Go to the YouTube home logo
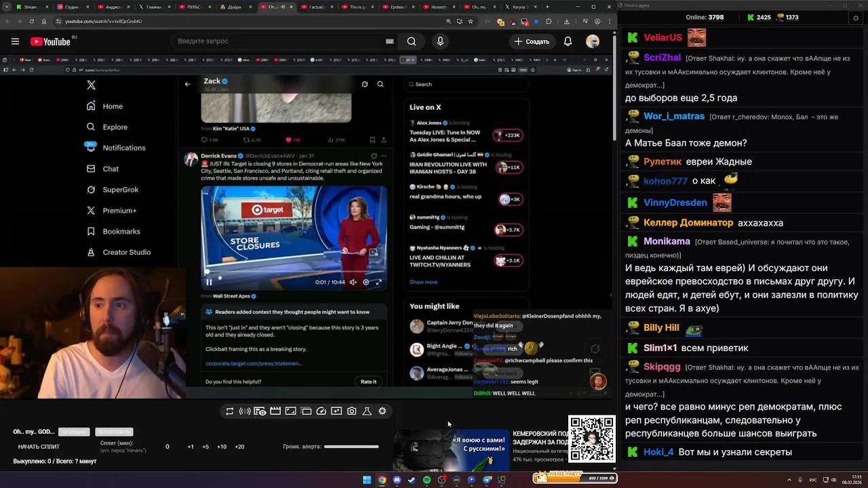This screenshot has height=488, width=868. click(x=50, y=41)
